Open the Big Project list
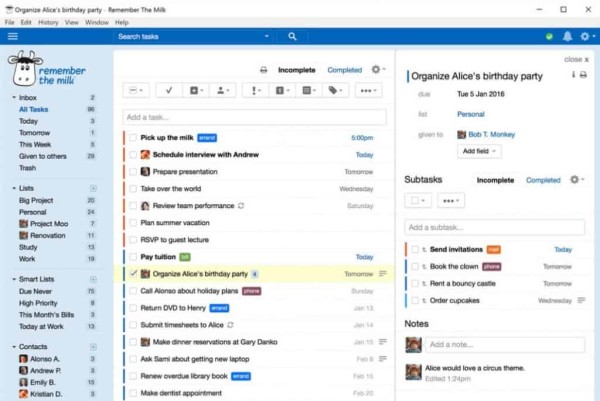The width and height of the screenshot is (600, 401). [36, 200]
